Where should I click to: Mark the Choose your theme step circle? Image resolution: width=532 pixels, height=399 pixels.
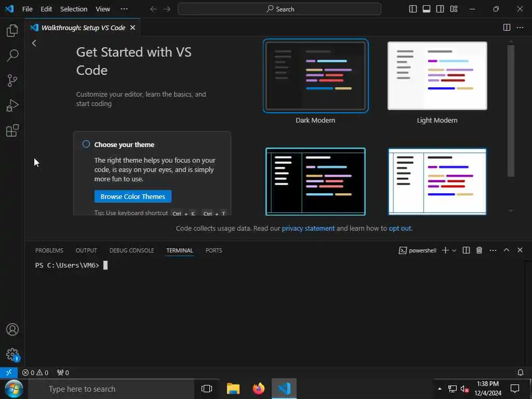86,144
